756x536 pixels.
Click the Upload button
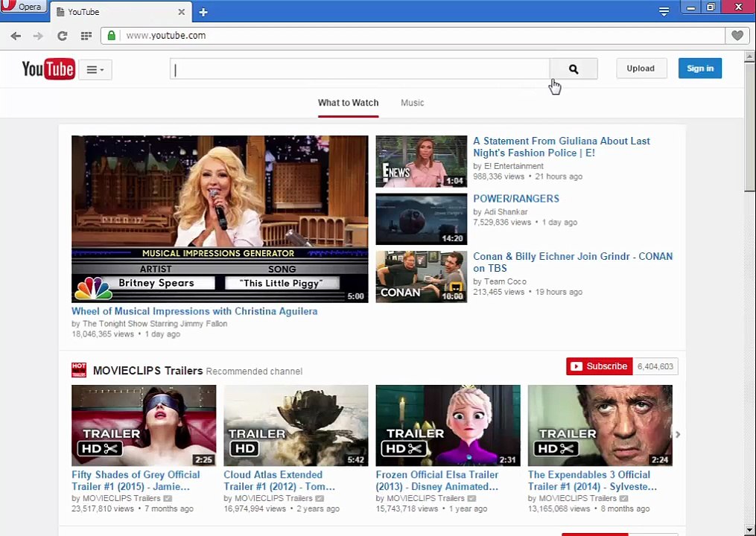(x=641, y=68)
